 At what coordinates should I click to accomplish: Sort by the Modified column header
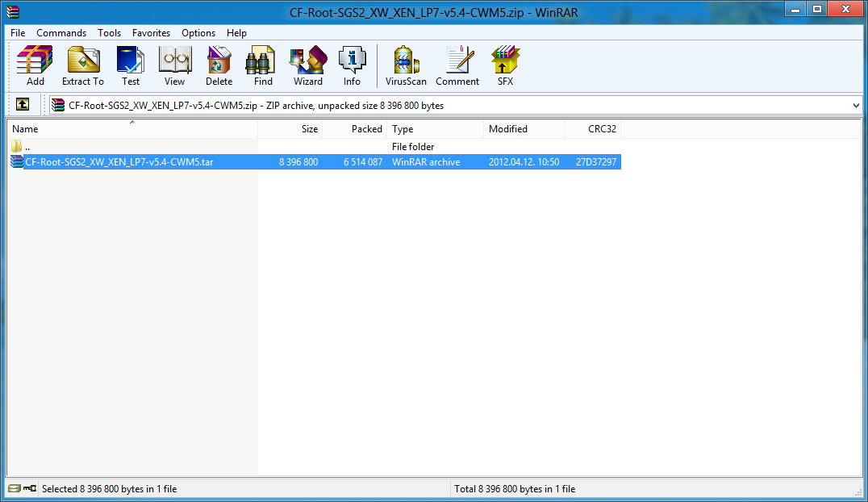point(524,128)
